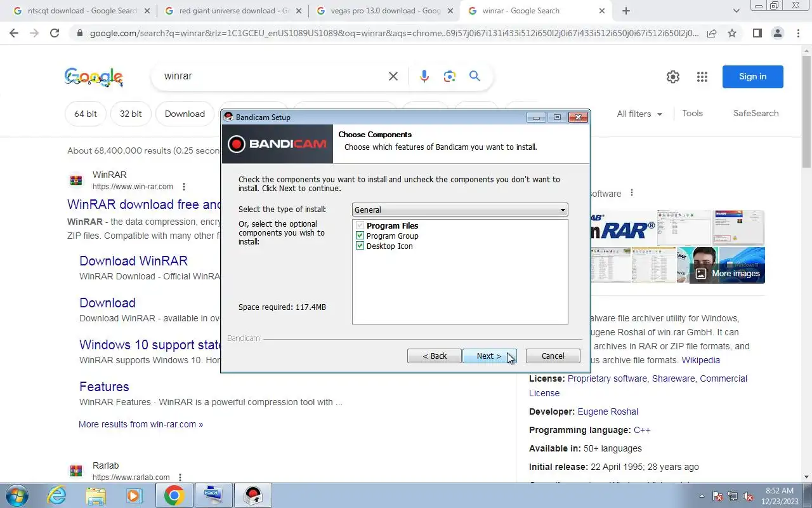
Task: Open the Chrome side panel icon
Action: (757, 33)
